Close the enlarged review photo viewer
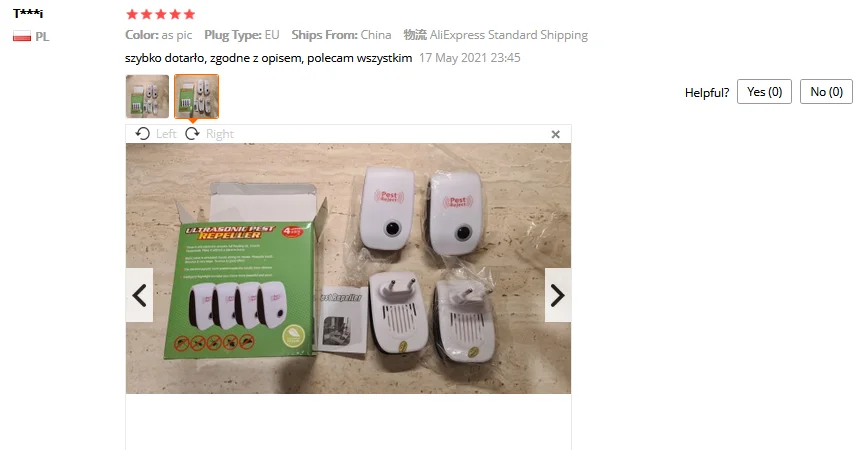Image resolution: width=859 pixels, height=450 pixels. click(x=556, y=134)
